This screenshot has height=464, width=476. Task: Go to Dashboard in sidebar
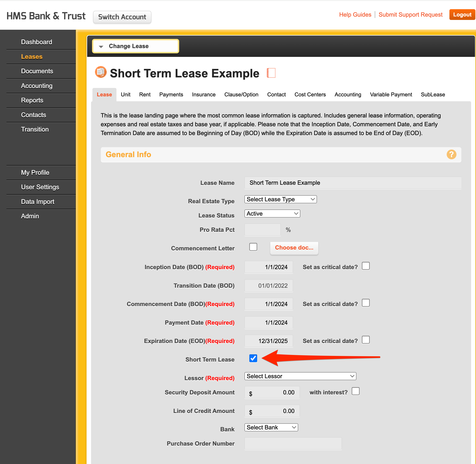tap(37, 42)
